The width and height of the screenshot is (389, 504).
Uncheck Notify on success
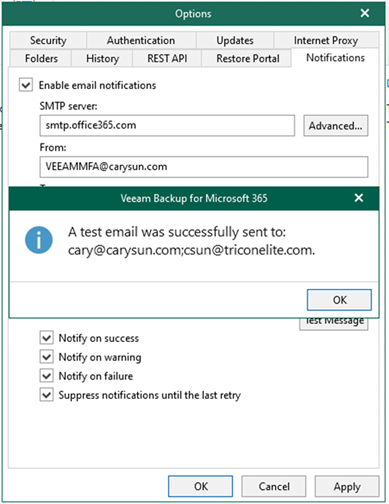pos(46,338)
